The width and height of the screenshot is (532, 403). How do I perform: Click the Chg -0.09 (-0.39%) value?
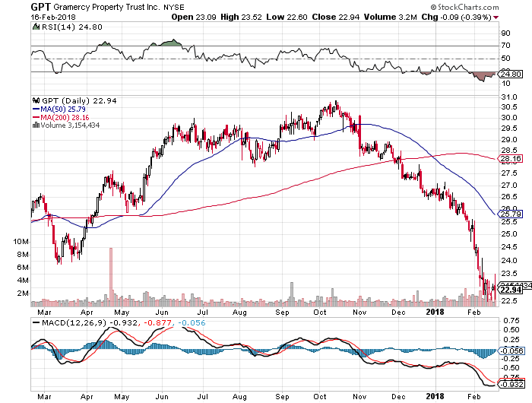tap(456, 17)
